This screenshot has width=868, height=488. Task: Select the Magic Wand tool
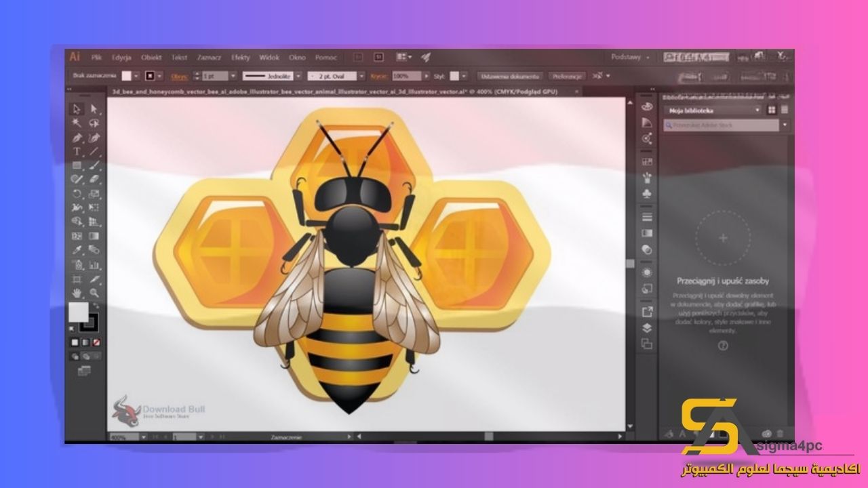pyautogui.click(x=77, y=123)
